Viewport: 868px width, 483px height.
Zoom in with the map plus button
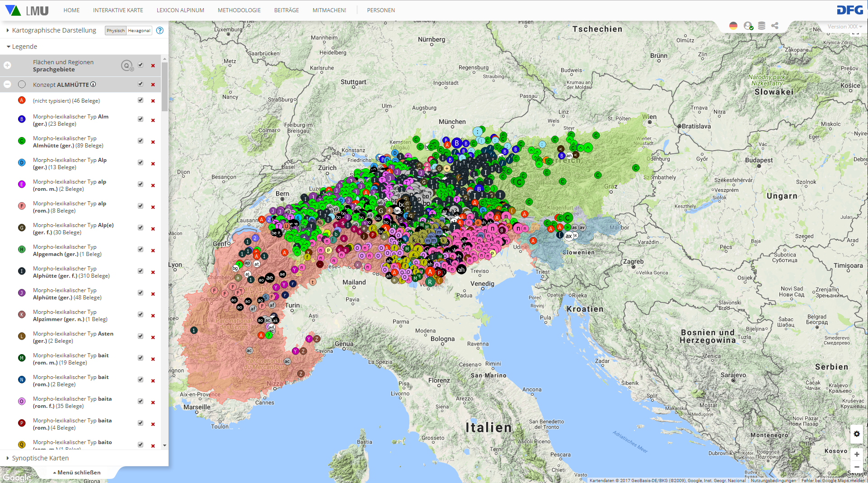point(856,454)
